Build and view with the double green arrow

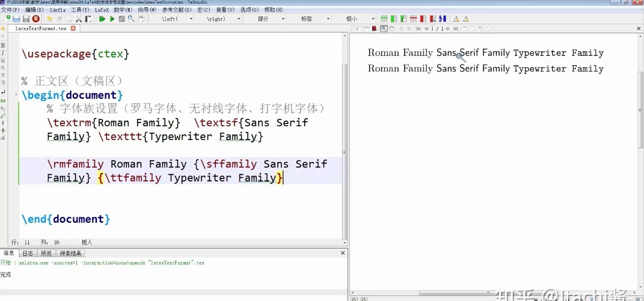102,19
